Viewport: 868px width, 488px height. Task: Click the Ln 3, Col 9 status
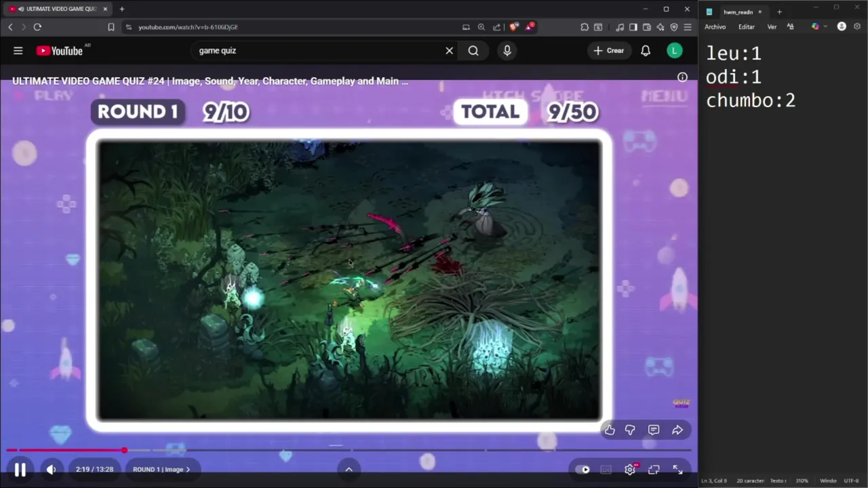tap(714, 481)
